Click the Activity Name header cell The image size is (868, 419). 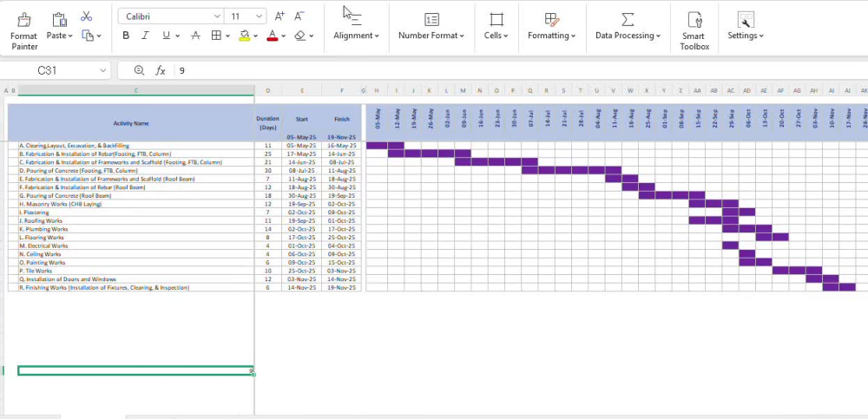(131, 123)
